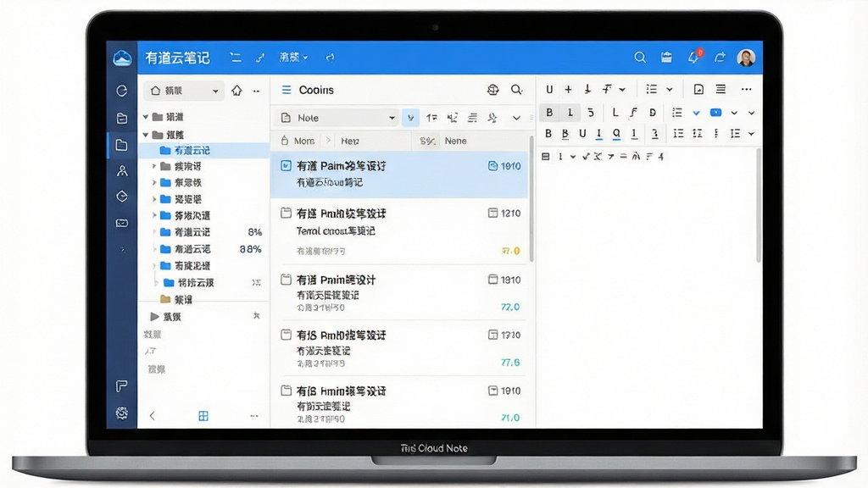Select the highlighted 有道云记 folder in tree
Screen dimensions: 868x488
pos(203,151)
